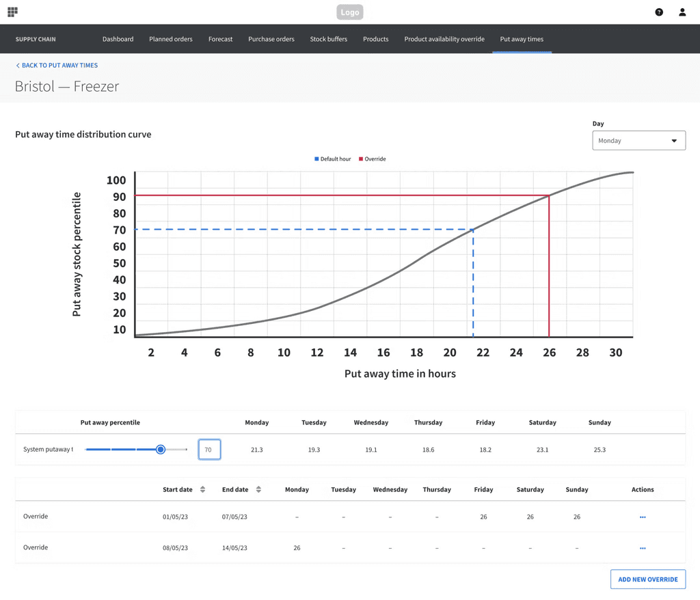Click the Wednesday value 19.1
This screenshot has height=600, width=700.
371,450
